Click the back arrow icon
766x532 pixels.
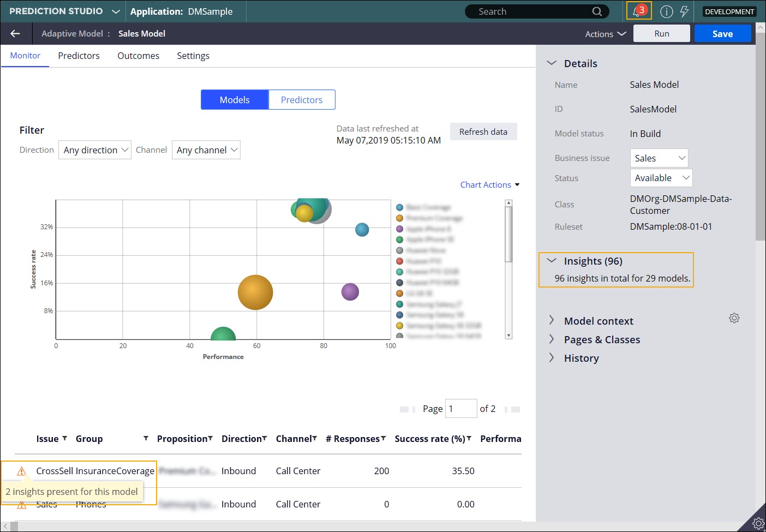(x=15, y=34)
